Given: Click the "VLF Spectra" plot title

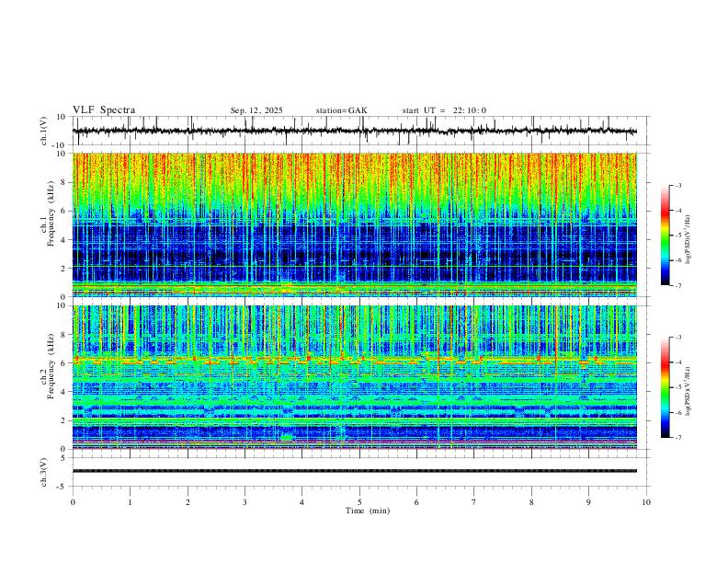Looking at the screenshot, I should (104, 110).
